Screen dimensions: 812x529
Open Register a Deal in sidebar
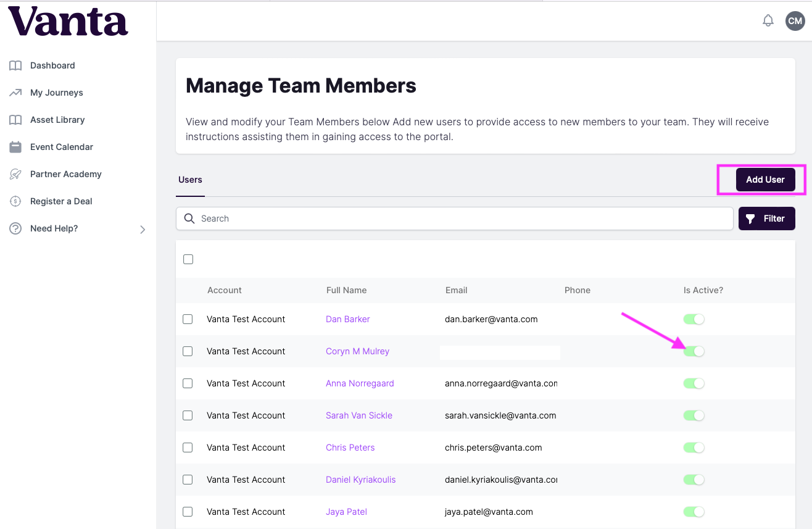pos(62,201)
